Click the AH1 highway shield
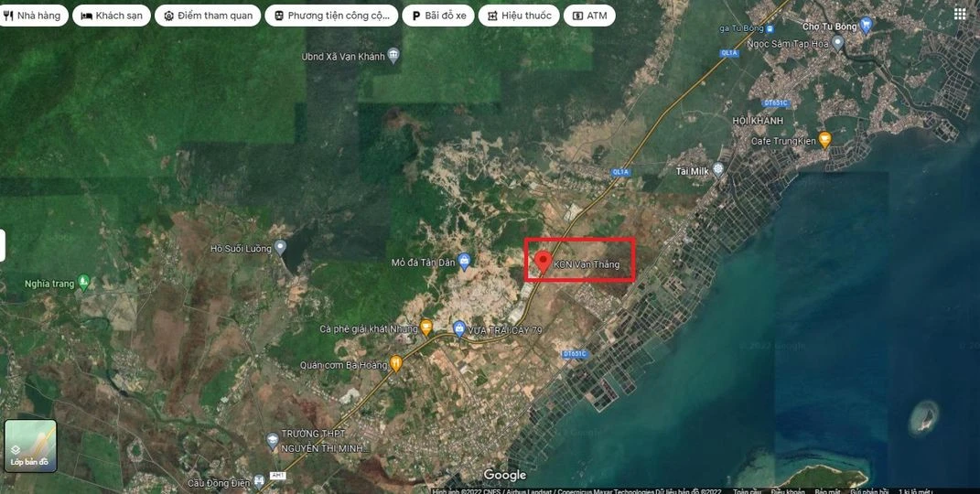Screen dimensions: 980x494 (277, 476)
